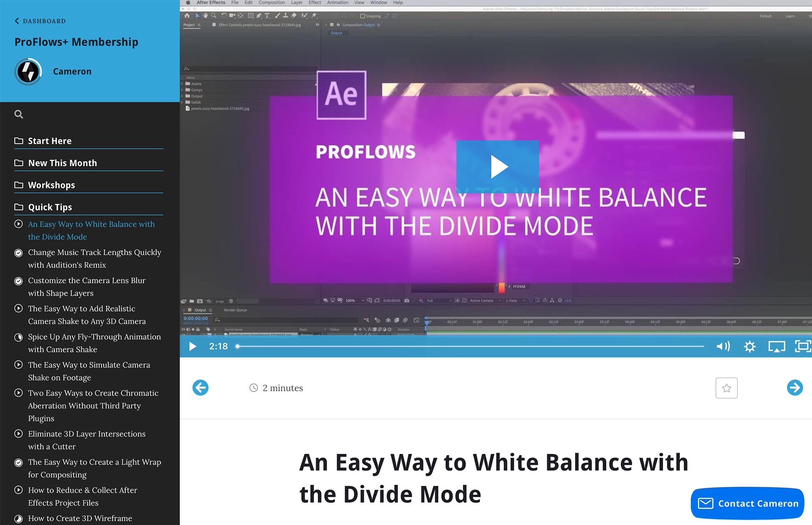Collapse the Quick Tips section
This screenshot has height=525, width=812.
(88, 207)
